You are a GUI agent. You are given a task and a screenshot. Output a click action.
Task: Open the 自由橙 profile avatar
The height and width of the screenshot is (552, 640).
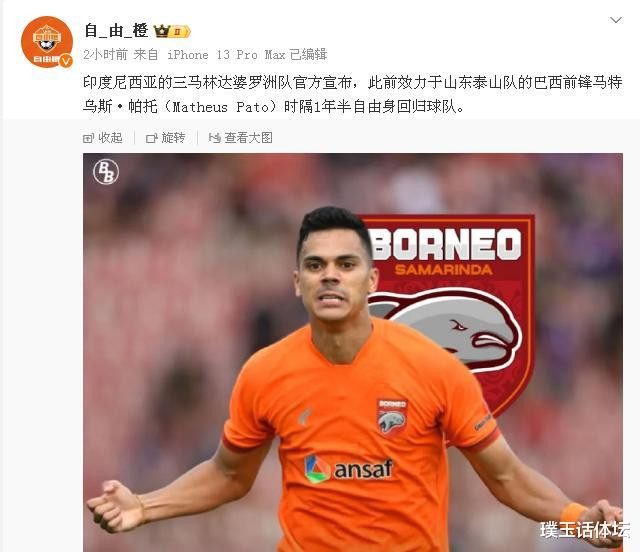pyautogui.click(x=47, y=42)
